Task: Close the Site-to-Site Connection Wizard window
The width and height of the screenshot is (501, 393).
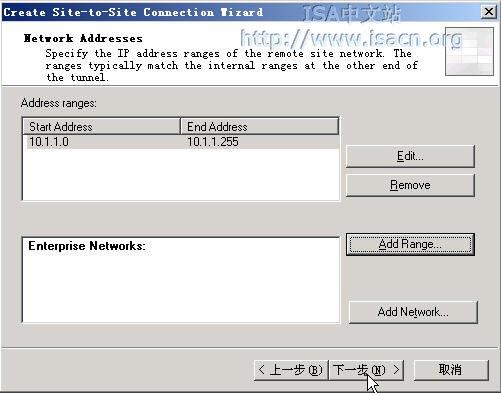Action: point(489,12)
